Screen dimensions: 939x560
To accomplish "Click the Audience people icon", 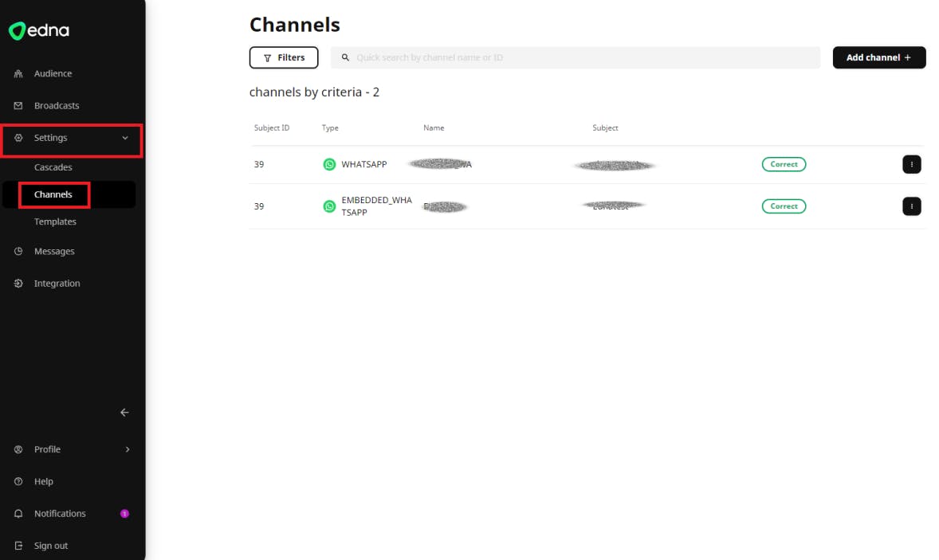I will [18, 73].
